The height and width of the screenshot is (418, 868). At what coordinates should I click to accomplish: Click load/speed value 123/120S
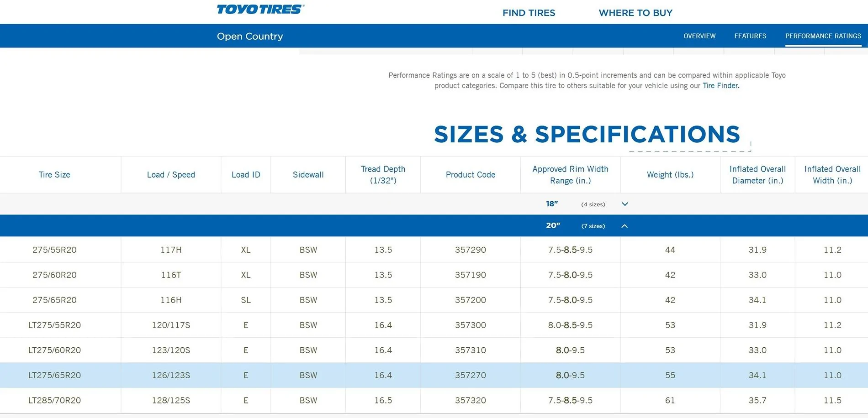coord(171,350)
